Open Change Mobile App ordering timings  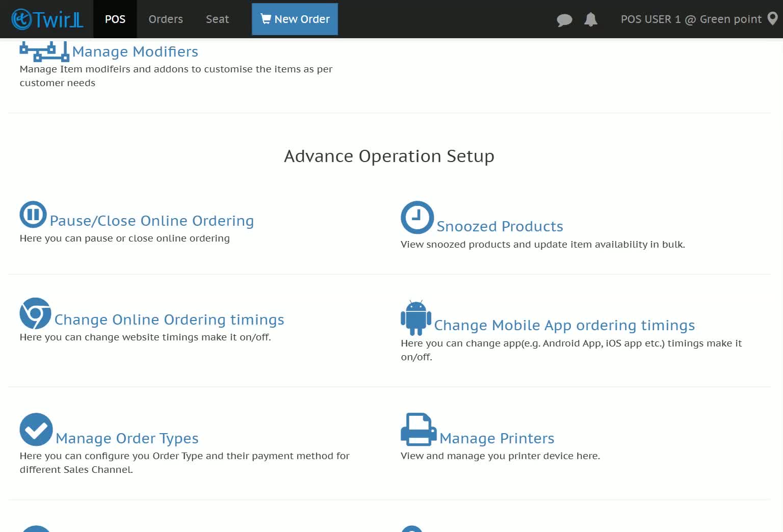pos(564,325)
